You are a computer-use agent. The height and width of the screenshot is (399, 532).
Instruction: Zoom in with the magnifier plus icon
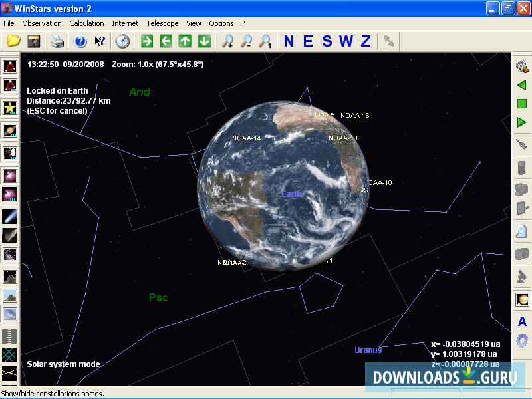point(227,41)
